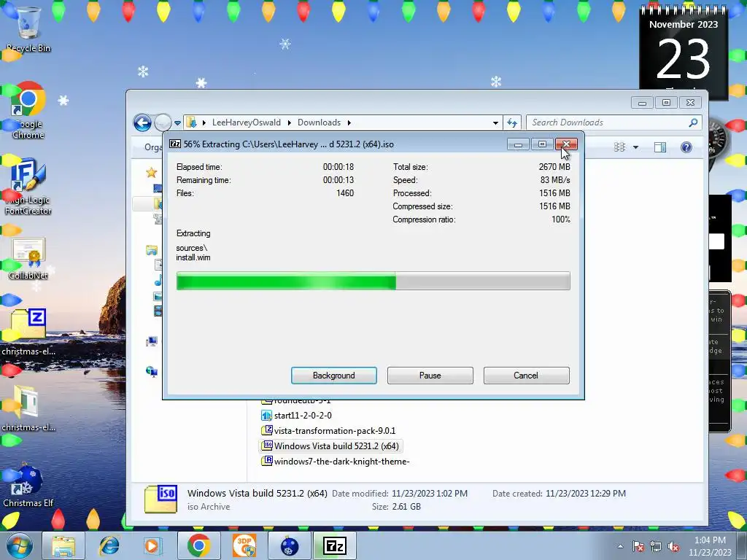Maximize the Explorer Downloads window
Viewport: 747px width, 560px height.
click(666, 102)
